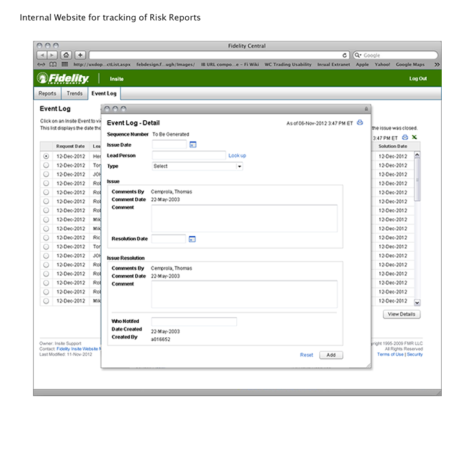This screenshot has height=476, width=476.
Task: Click the Issue Date calendar icon
Action: 193,145
